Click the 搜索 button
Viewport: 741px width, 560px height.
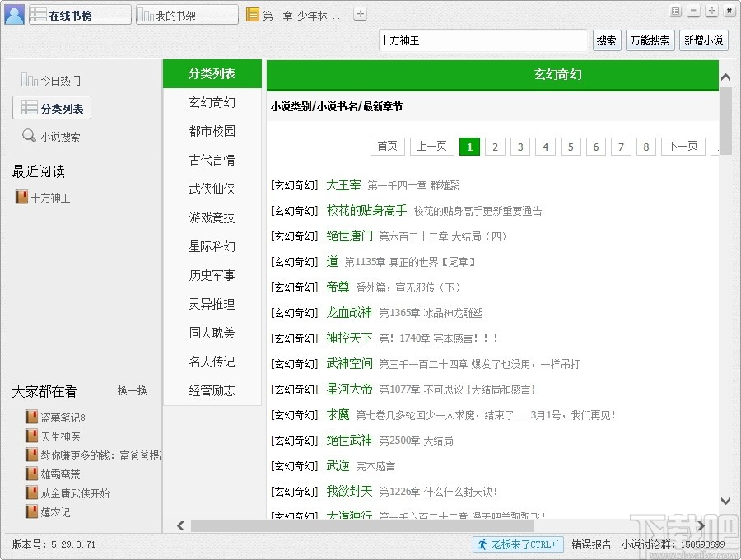tap(607, 40)
